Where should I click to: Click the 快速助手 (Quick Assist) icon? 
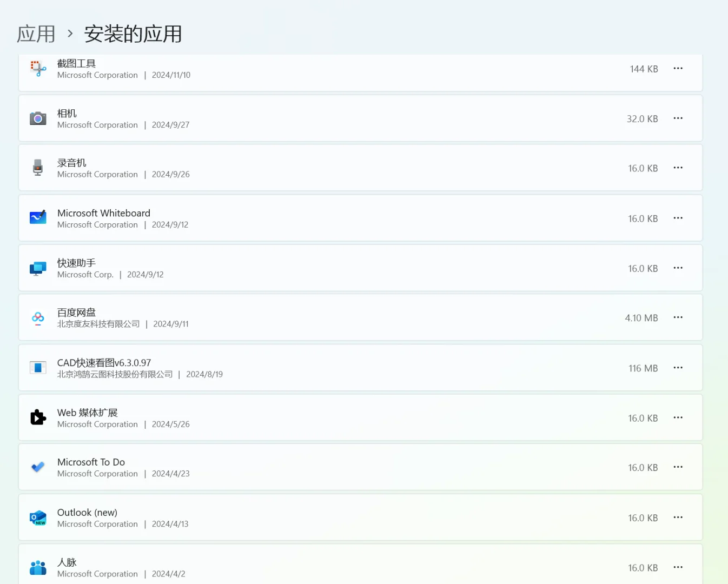[37, 268]
